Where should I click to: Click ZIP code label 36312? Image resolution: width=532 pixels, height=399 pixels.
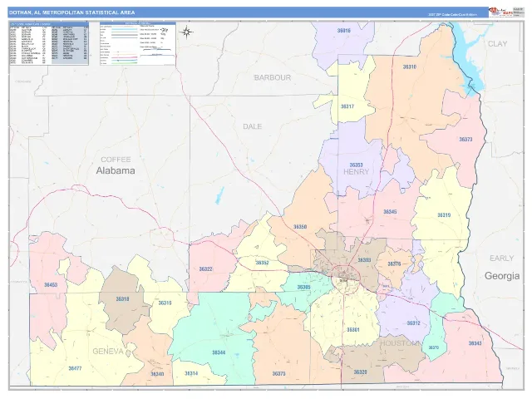413,323
